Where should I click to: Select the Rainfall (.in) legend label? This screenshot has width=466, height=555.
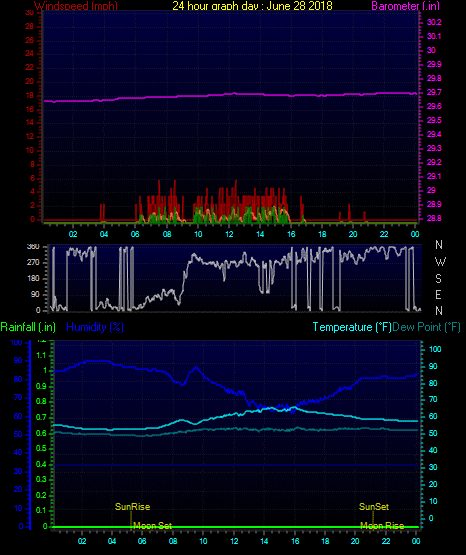click(x=28, y=327)
